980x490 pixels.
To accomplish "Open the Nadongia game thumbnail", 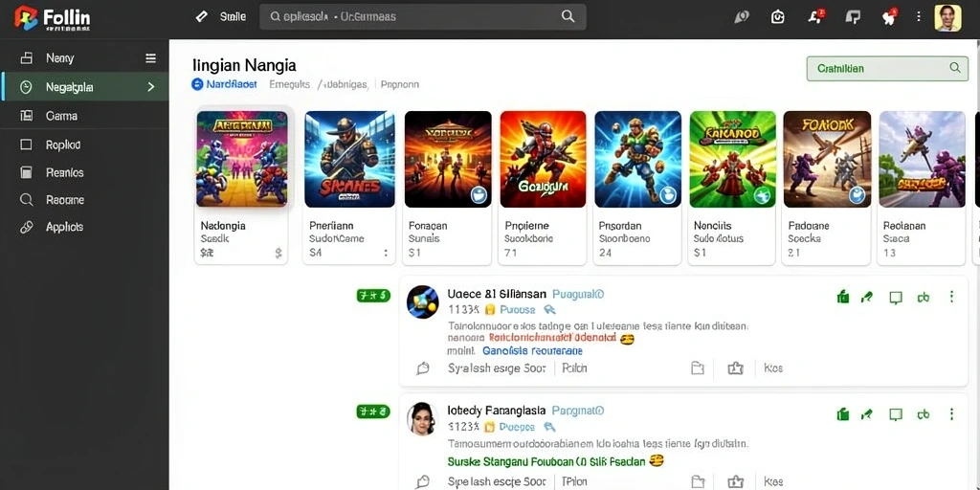I will coord(242,159).
